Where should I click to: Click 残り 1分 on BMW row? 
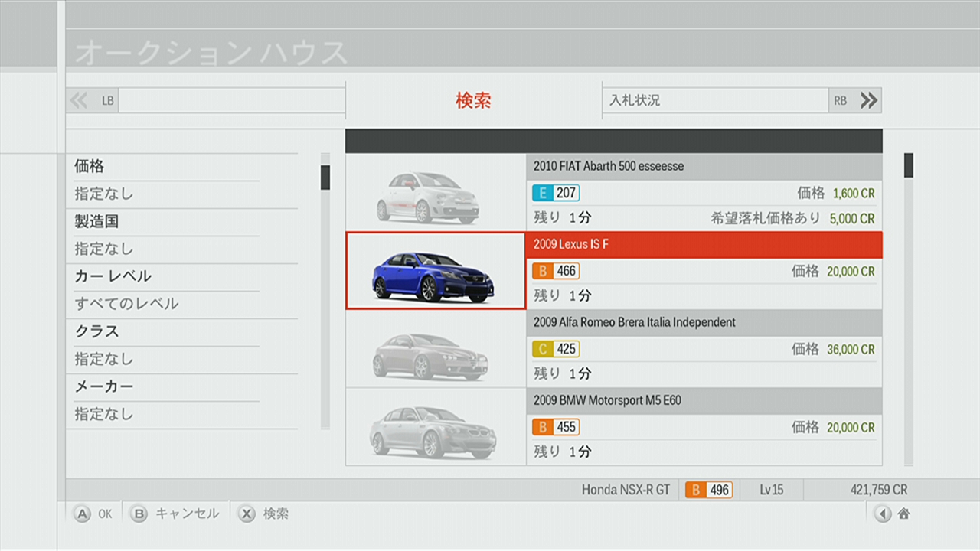(563, 452)
